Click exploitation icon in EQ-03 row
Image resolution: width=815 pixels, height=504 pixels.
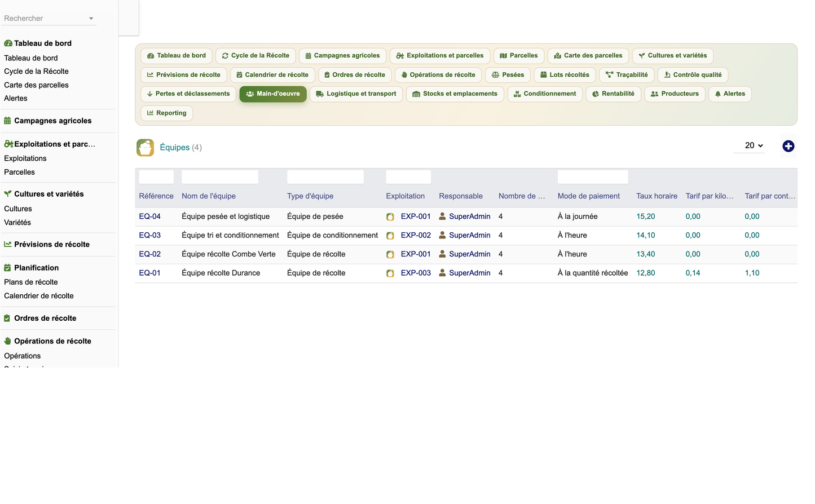pyautogui.click(x=390, y=236)
